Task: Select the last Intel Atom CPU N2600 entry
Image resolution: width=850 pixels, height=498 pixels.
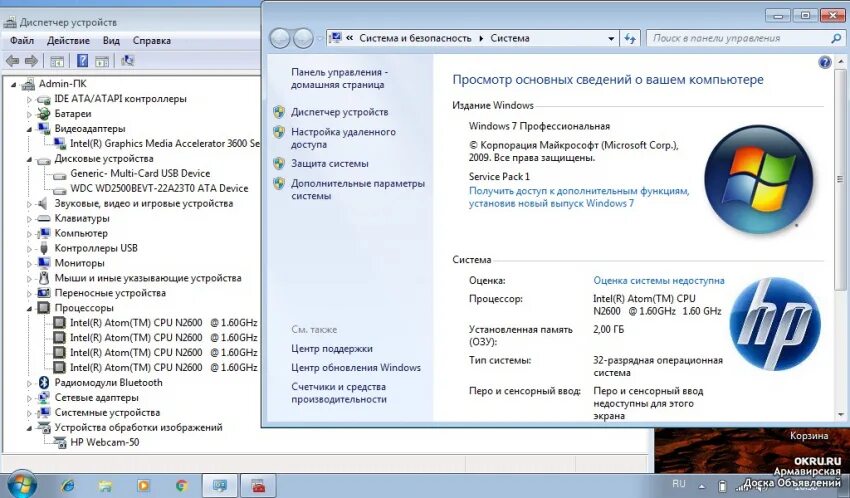Action: tap(163, 367)
